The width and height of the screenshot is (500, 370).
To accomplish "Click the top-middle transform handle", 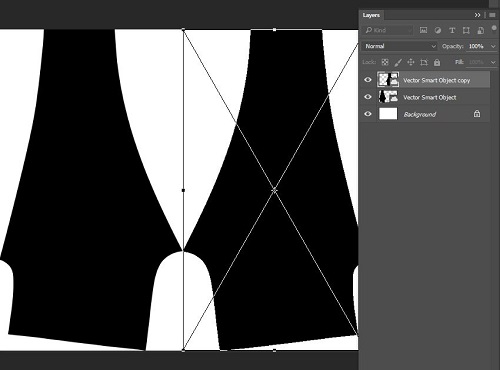I will point(274,30).
